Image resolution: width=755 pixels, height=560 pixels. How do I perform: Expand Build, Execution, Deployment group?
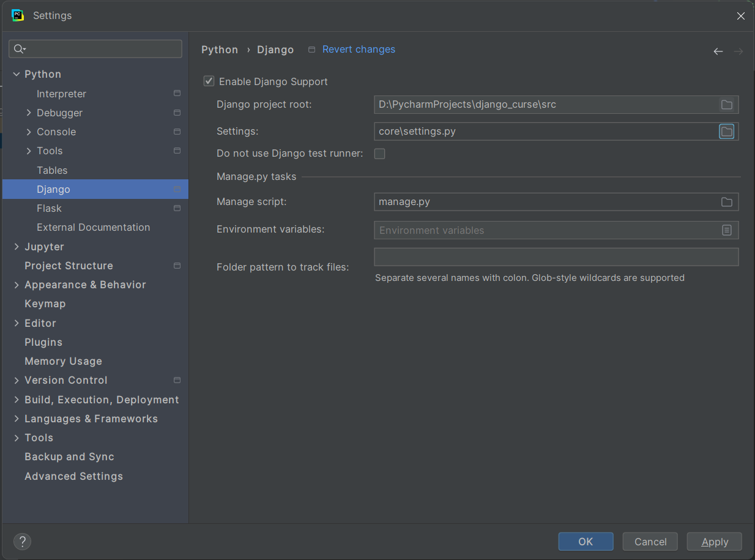[x=17, y=400]
